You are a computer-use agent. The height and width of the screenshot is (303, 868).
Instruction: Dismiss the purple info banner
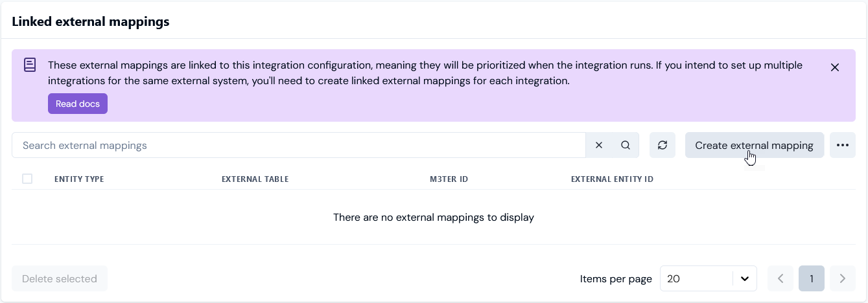click(835, 67)
